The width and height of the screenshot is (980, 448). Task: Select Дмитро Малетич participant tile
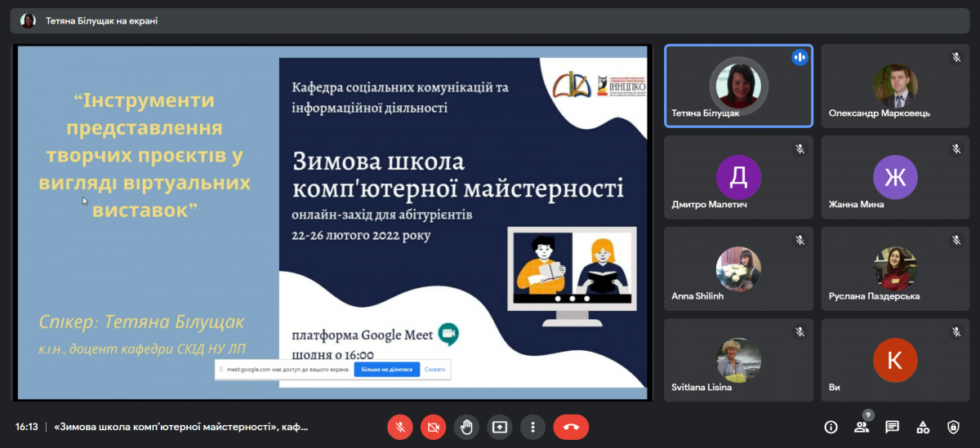[x=738, y=177]
